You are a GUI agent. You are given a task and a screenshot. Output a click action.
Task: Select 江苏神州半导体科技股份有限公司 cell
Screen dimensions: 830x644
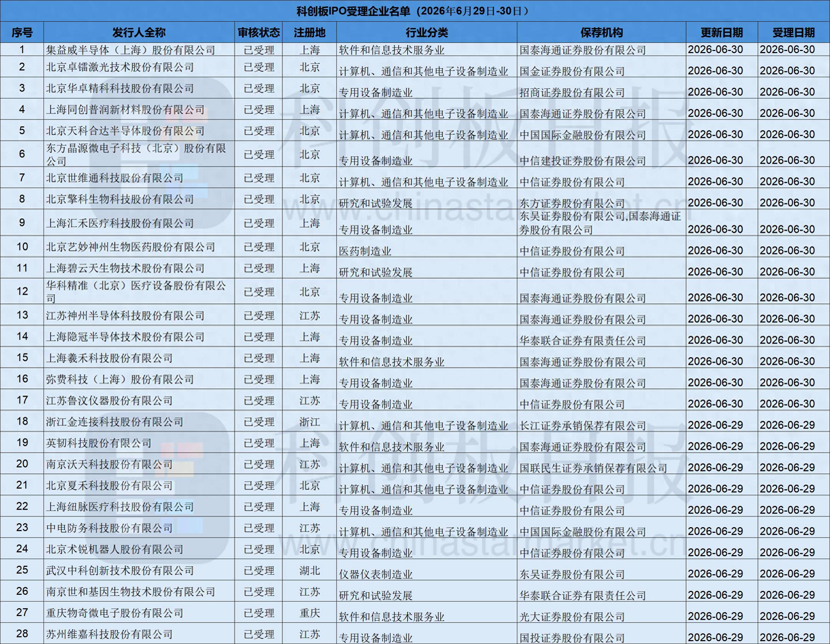(x=139, y=315)
